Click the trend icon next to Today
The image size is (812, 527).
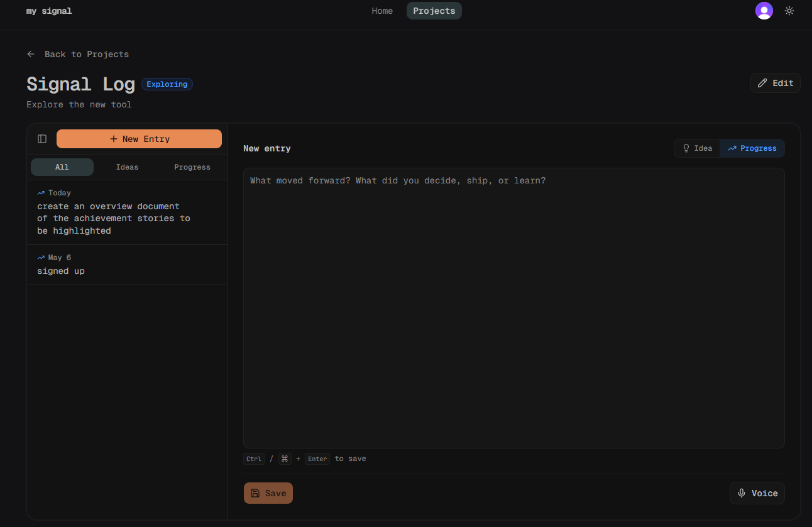click(41, 193)
